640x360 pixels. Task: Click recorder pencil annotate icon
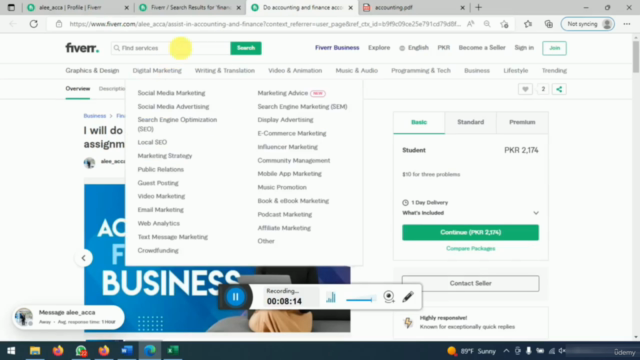tap(408, 297)
